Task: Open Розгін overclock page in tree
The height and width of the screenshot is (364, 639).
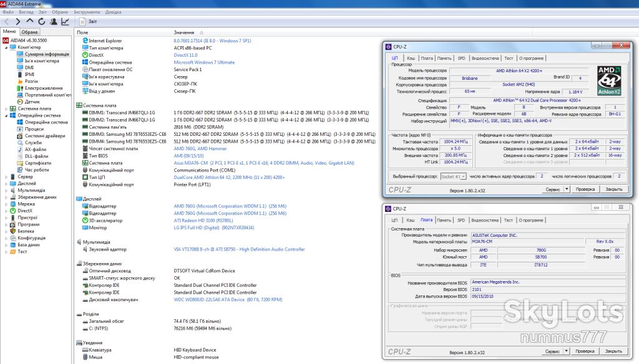Action: click(x=31, y=82)
